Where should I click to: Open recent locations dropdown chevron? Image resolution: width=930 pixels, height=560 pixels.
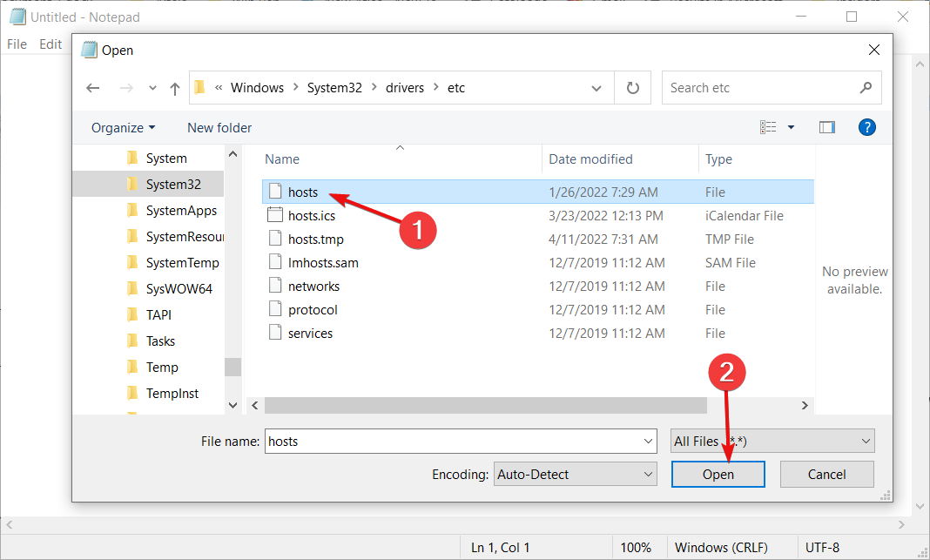pyautogui.click(x=152, y=88)
